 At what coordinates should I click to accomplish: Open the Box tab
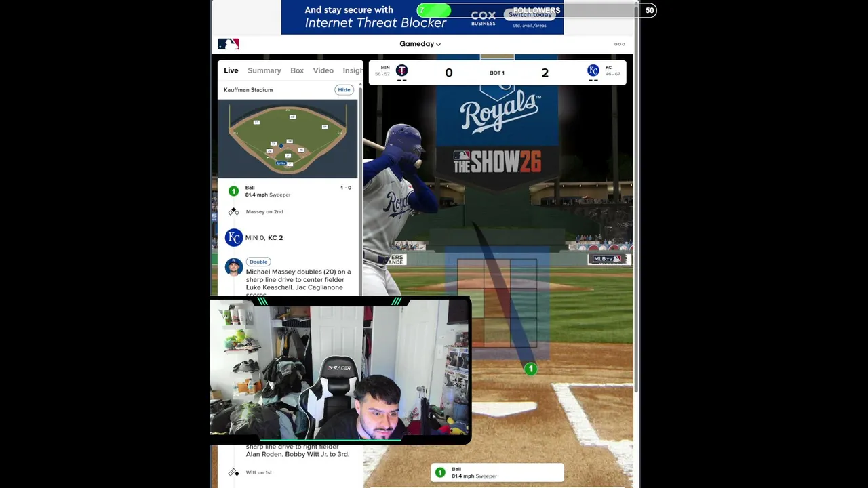click(x=297, y=70)
